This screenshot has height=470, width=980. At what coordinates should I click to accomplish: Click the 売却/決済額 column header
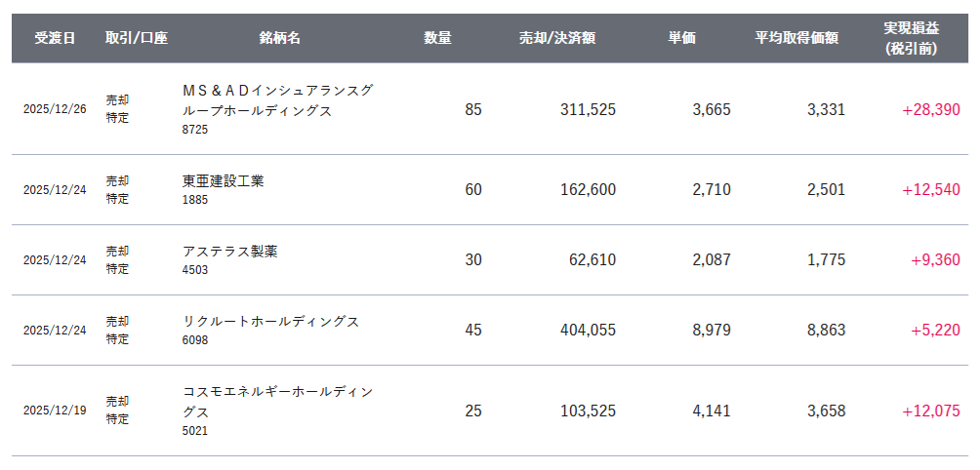tap(557, 38)
